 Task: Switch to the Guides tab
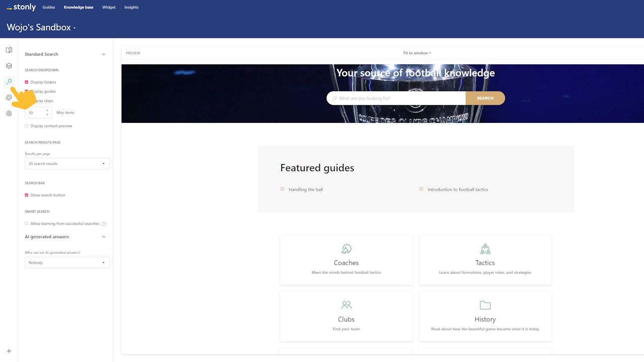coord(49,8)
